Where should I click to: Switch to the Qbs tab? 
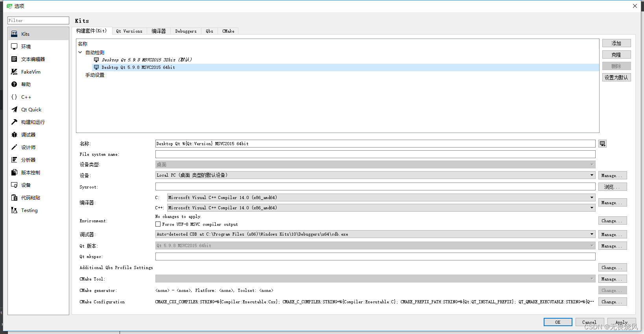[x=209, y=31]
